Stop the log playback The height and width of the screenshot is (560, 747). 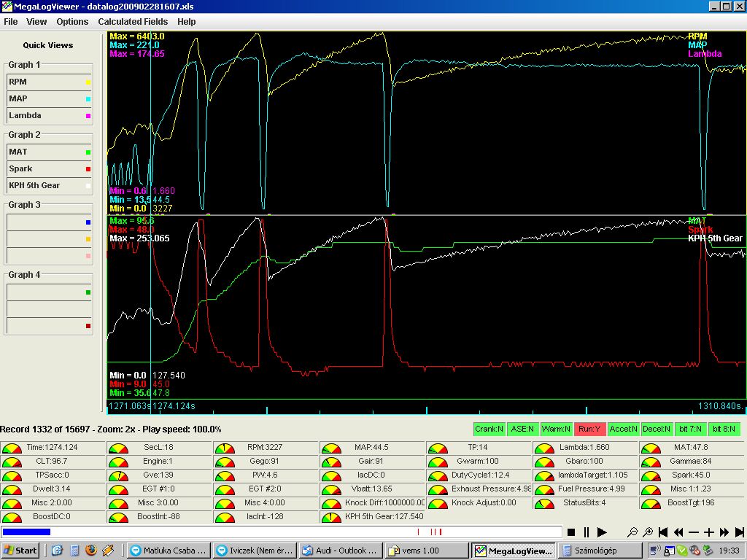coord(572,533)
